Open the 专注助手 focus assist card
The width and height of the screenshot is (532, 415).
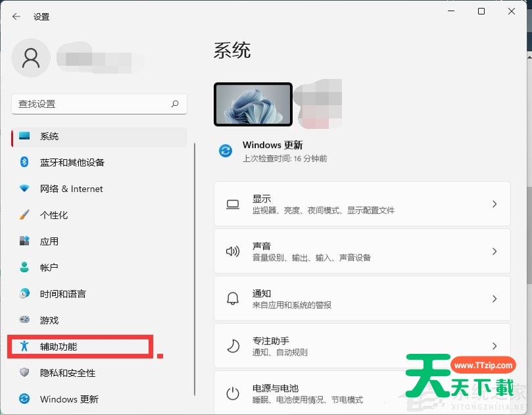[x=362, y=346]
